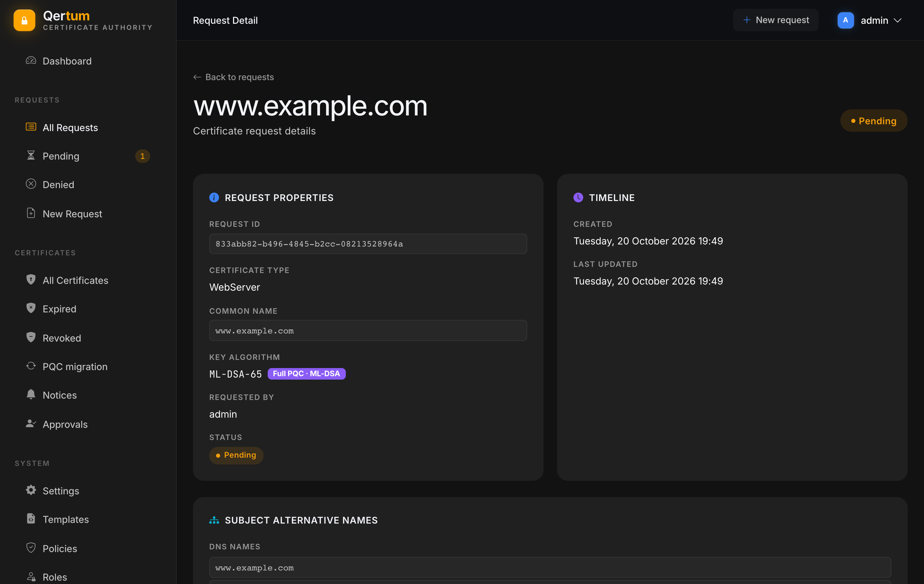The height and width of the screenshot is (584, 924).
Task: Click the Policies shield-check icon
Action: tap(31, 548)
